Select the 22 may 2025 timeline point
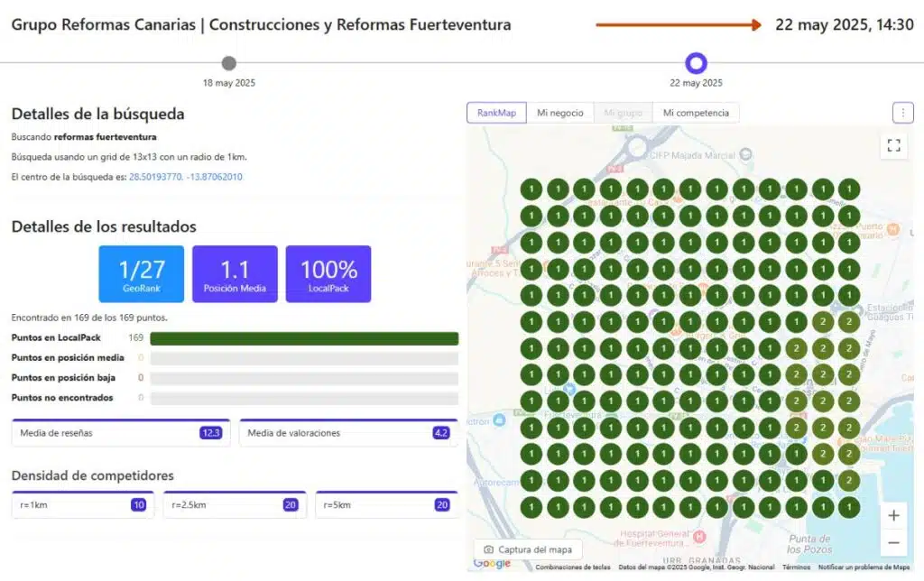This screenshot has width=924, height=581. point(696,63)
